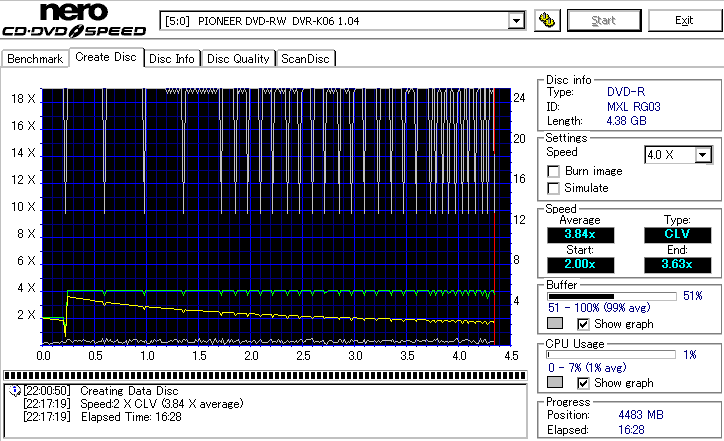Open the Disc Info tab
Screen dimensions: 724x441
coord(172,58)
